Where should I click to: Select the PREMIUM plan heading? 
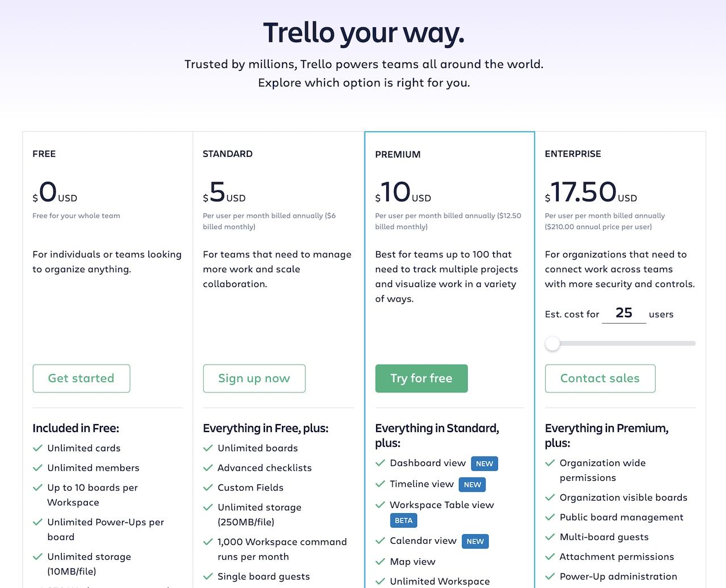(398, 154)
